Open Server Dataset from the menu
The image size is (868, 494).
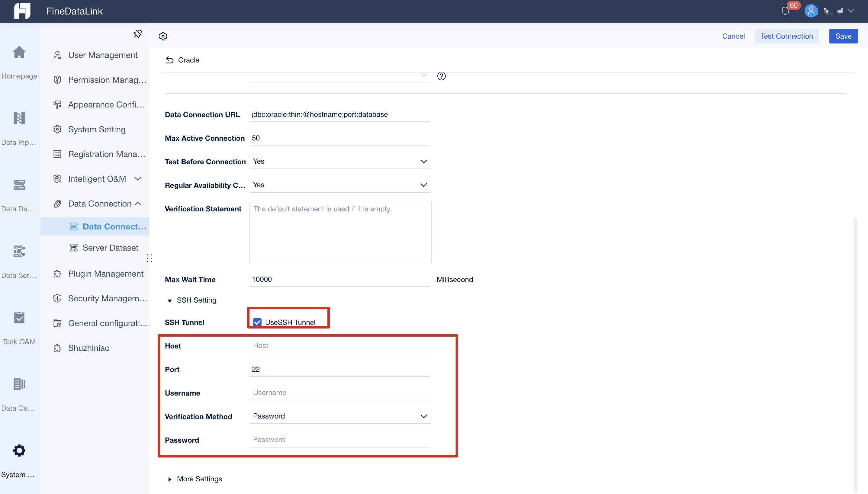110,248
